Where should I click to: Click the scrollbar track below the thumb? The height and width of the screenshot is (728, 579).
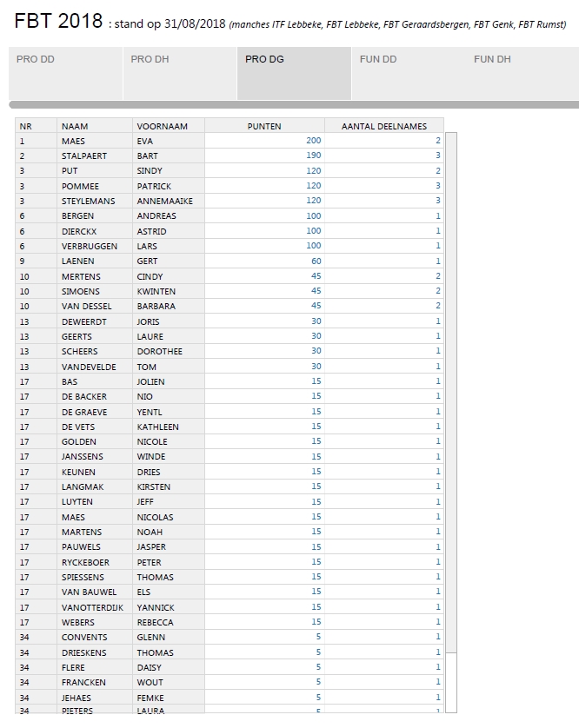451,683
